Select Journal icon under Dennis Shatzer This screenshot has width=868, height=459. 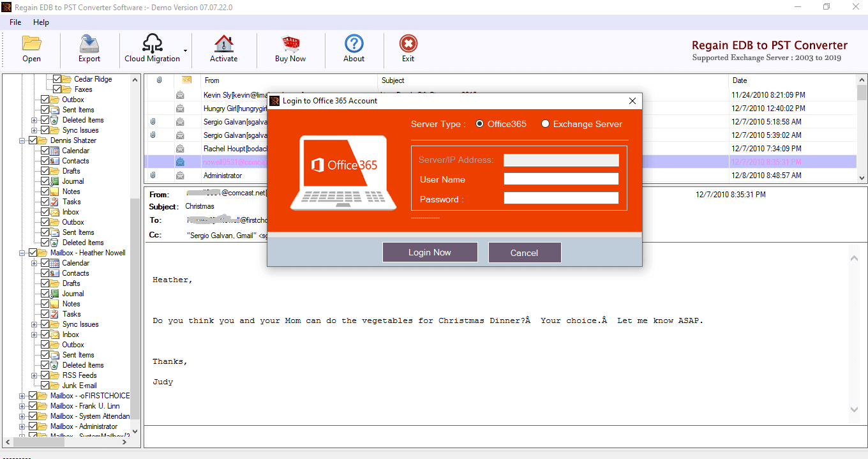(x=55, y=181)
